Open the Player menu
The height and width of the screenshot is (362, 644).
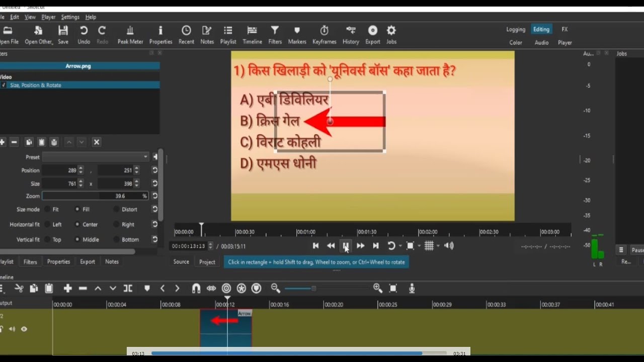point(48,17)
